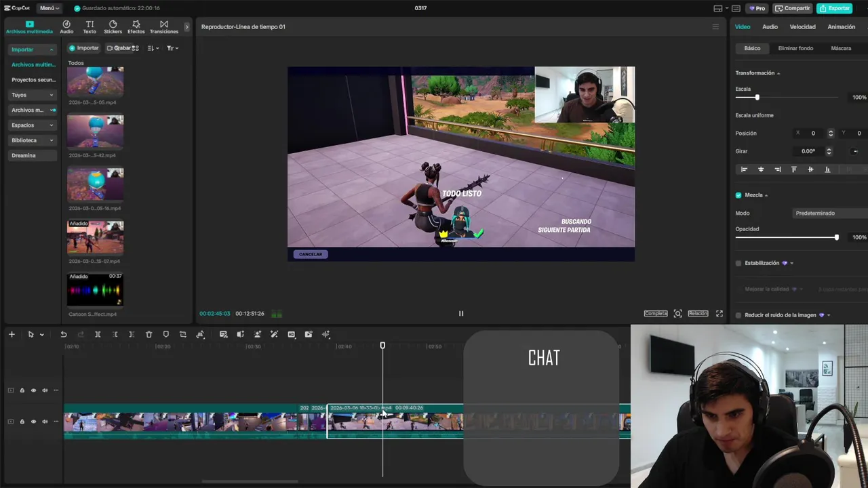Align clip left in alignment row
Image resolution: width=868 pixels, height=488 pixels.
tap(744, 169)
